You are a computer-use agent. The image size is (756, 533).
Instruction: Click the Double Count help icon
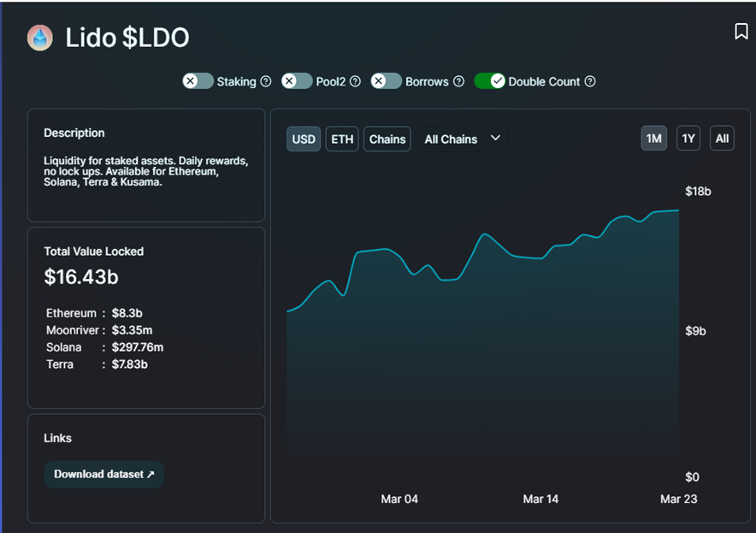click(590, 81)
